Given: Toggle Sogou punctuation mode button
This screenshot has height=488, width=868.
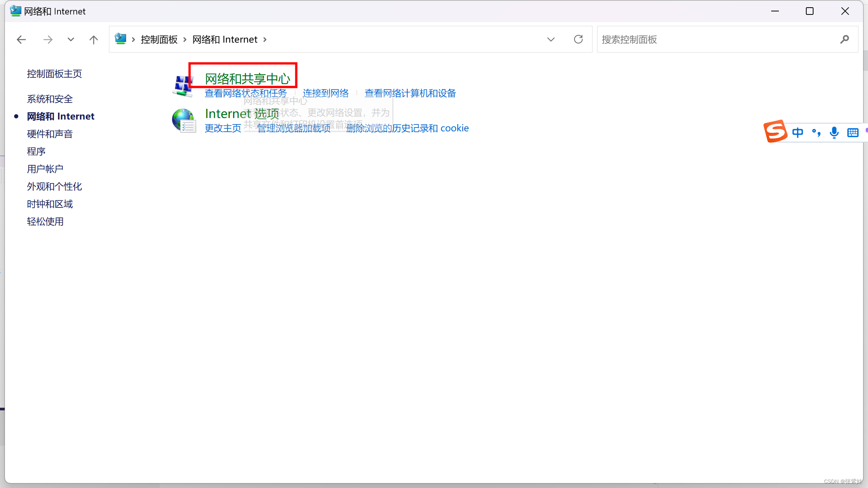Looking at the screenshot, I should tap(816, 132).
